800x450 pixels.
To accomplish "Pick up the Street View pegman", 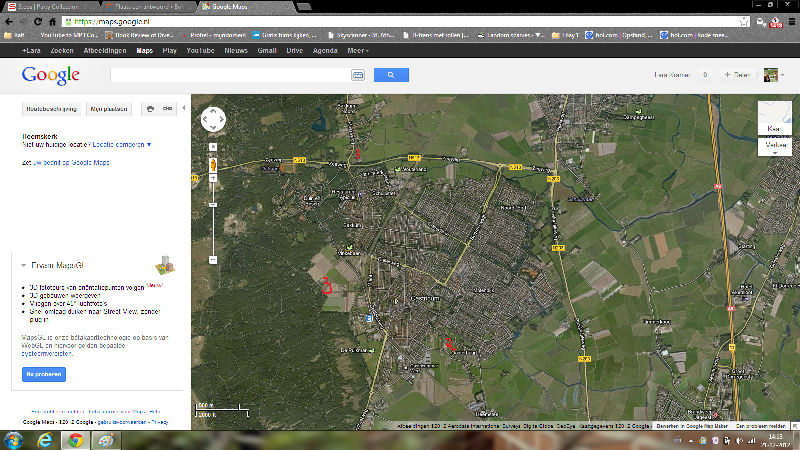I will click(x=213, y=165).
